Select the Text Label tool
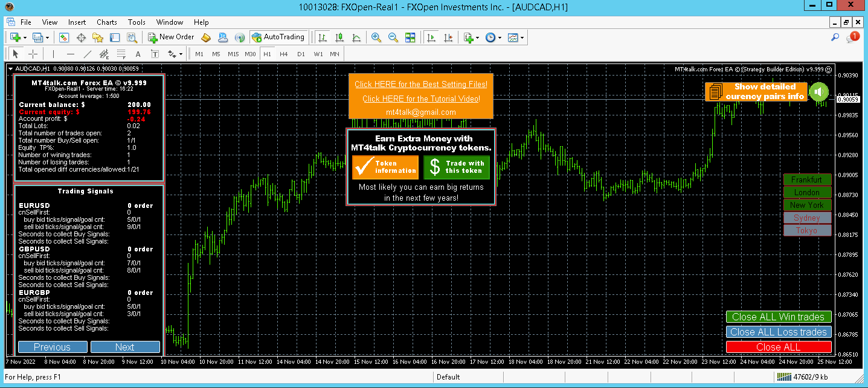Image resolution: width=868 pixels, height=388 pixels. pos(155,54)
